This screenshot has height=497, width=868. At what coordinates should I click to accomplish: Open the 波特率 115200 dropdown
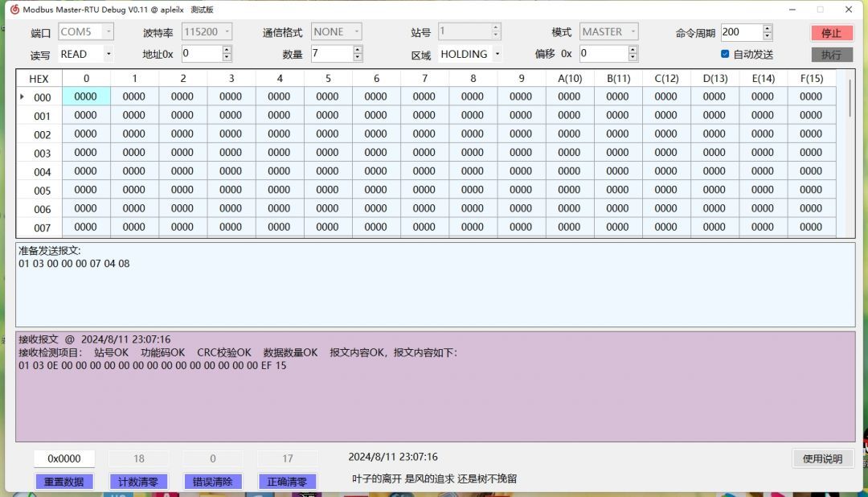click(227, 31)
